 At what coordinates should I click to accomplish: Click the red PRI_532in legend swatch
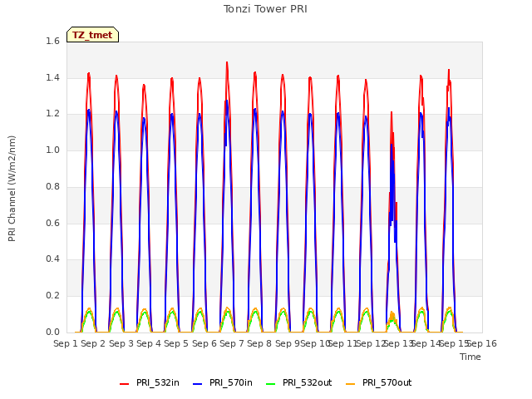click(x=124, y=384)
